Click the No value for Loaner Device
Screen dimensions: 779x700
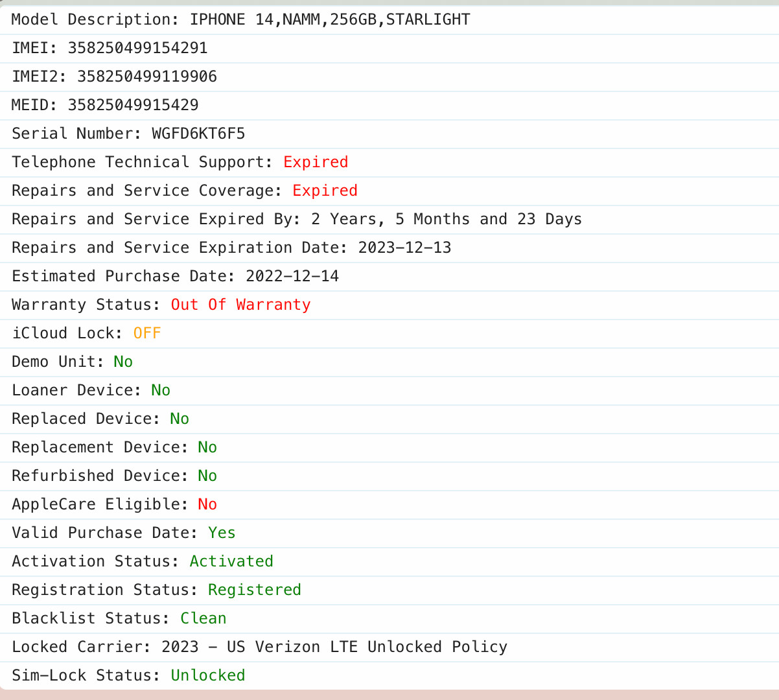coord(161,390)
